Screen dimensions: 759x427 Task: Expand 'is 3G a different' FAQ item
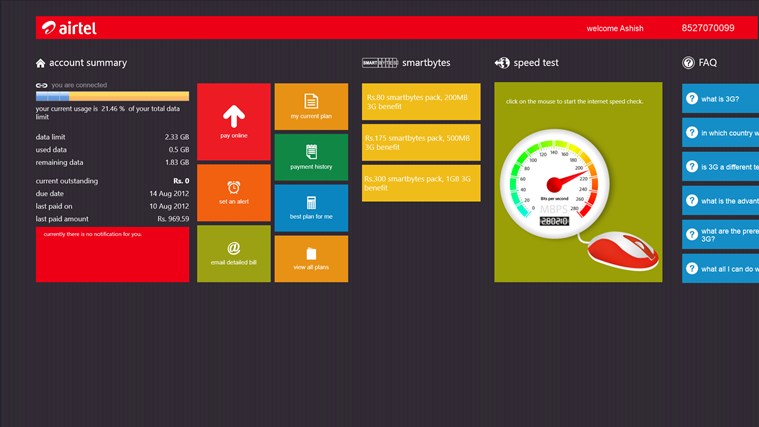tap(720, 167)
